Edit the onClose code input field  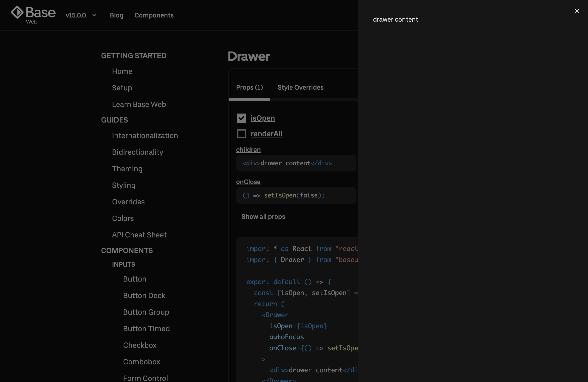pos(296,195)
